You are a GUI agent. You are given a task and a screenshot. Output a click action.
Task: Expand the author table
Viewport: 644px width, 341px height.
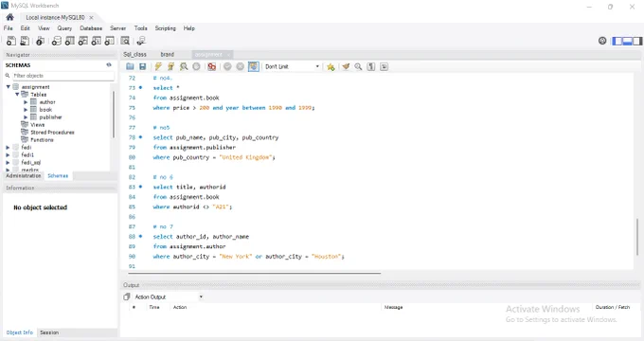coord(26,102)
